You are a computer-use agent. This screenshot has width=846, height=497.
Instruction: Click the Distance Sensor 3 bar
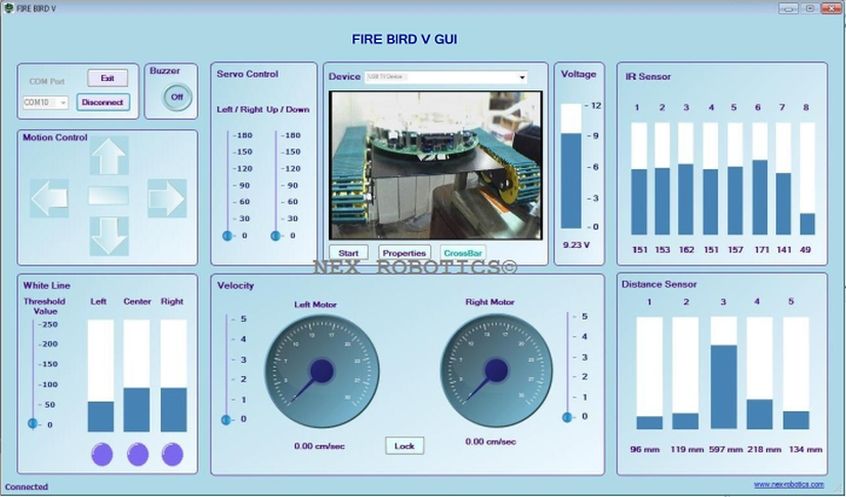click(x=724, y=373)
